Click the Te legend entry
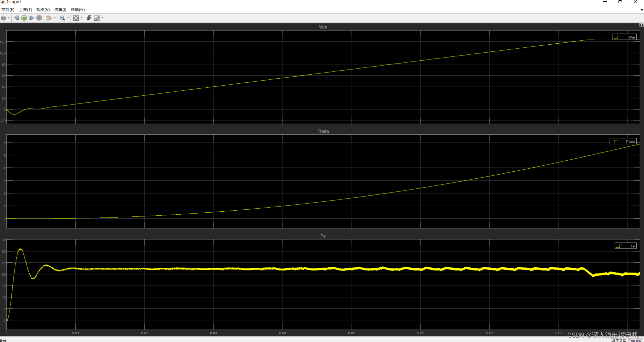 [x=626, y=246]
